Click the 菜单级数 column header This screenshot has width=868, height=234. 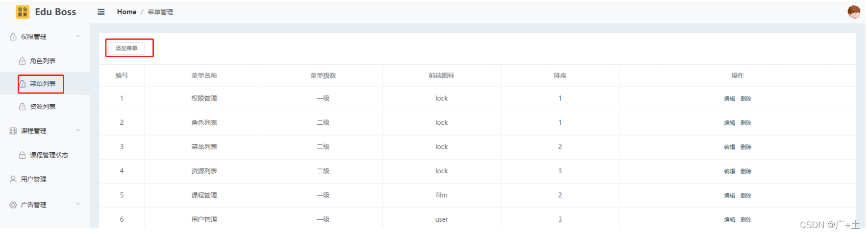[323, 75]
